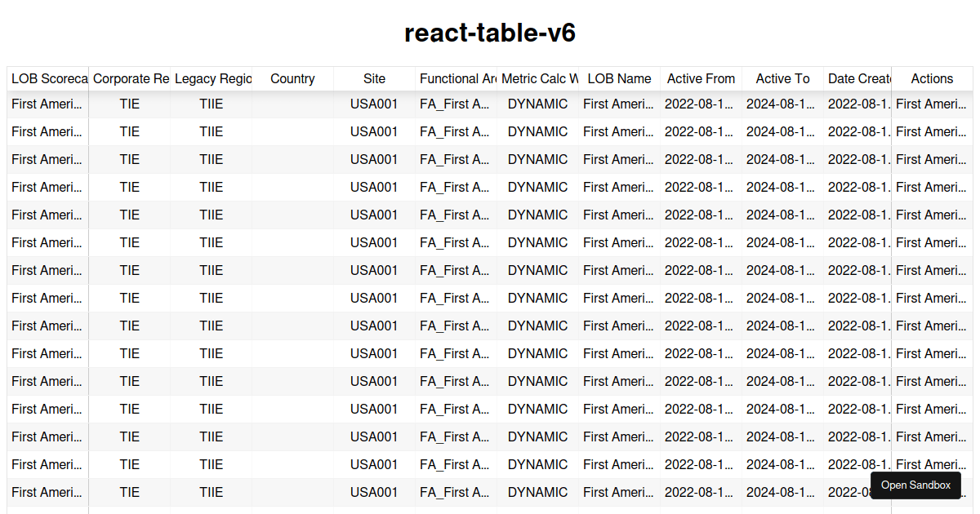980x514 pixels.
Task: Sort by Functional Area column header
Action: (457, 78)
